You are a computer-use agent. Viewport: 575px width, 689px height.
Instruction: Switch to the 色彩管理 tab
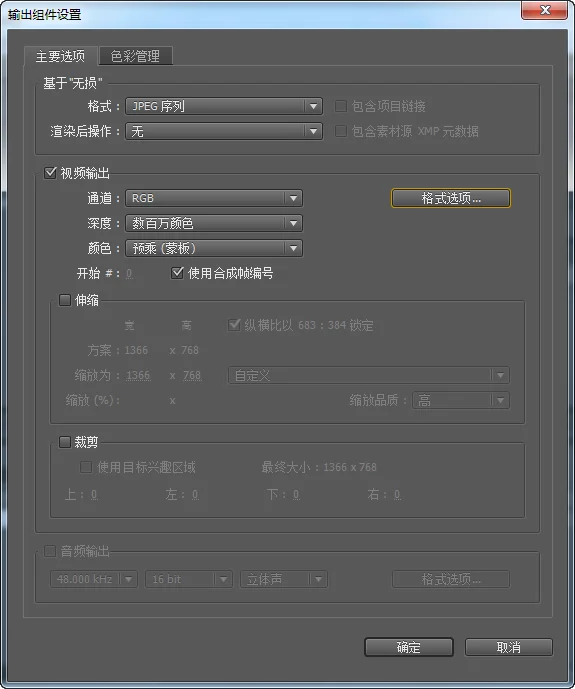click(x=136, y=56)
